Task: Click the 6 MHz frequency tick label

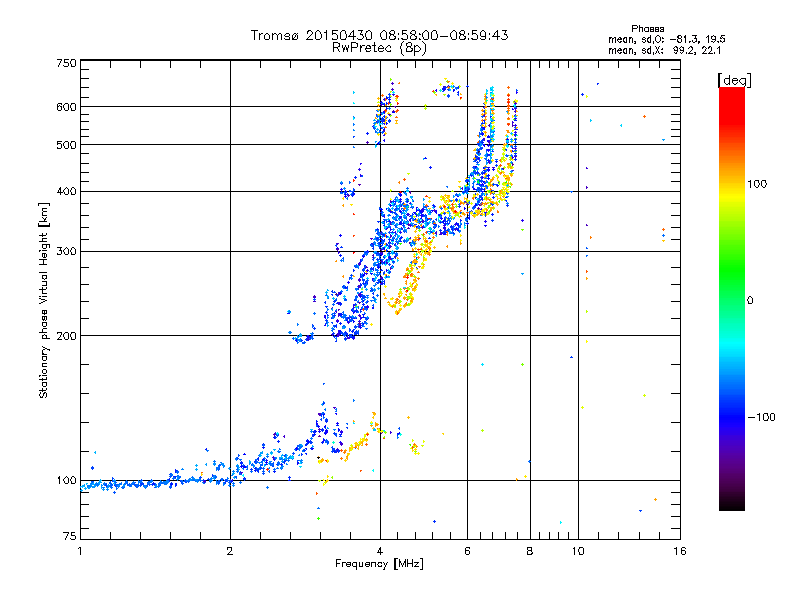Action: [x=467, y=551]
